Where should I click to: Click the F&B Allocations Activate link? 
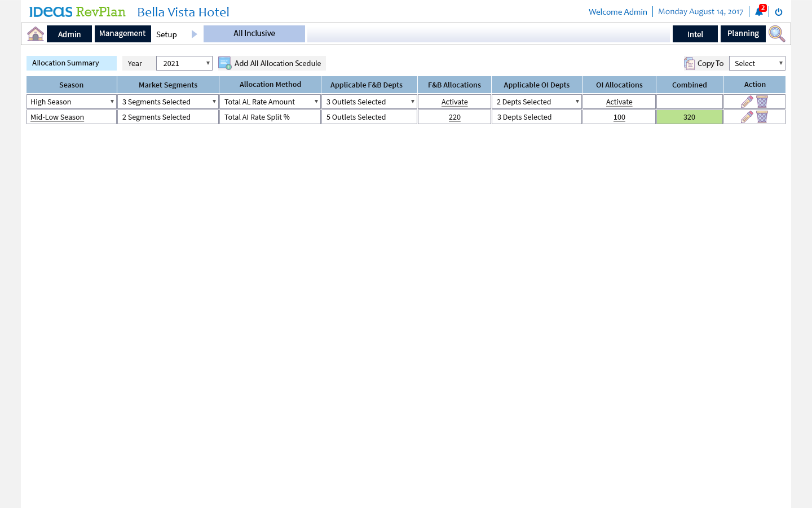[454, 102]
